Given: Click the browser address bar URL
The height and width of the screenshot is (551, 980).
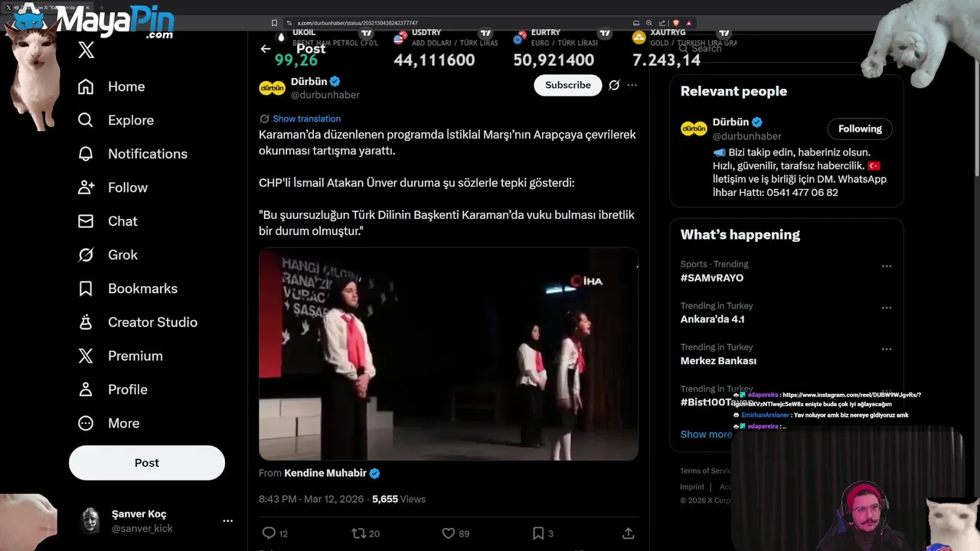Looking at the screenshot, I should pyautogui.click(x=358, y=23).
